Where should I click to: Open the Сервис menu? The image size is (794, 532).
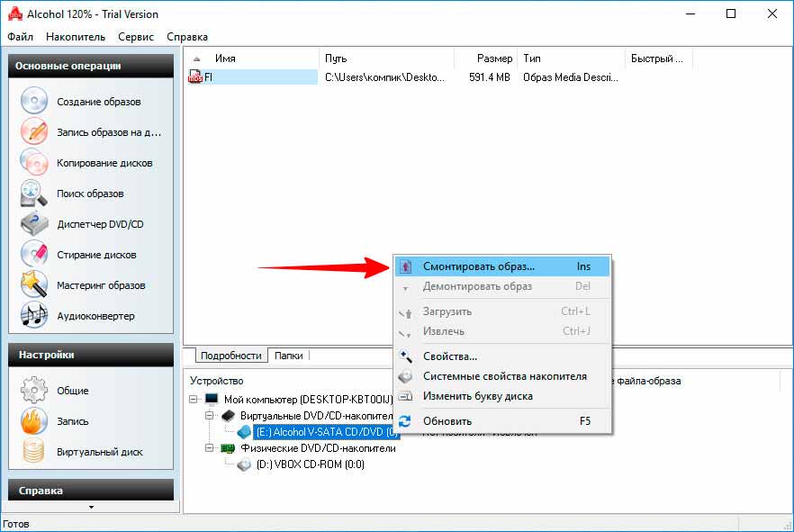(136, 36)
